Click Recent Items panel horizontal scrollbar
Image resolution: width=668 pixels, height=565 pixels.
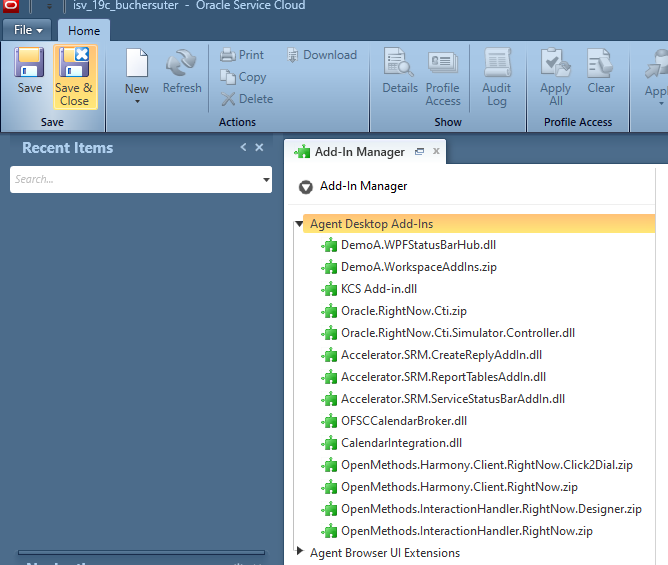click(141, 553)
